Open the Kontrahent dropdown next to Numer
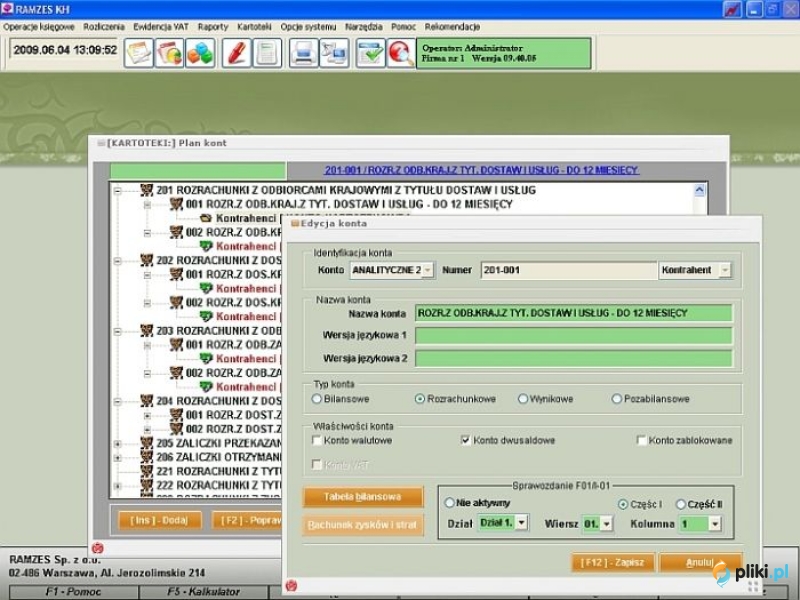 pos(725,270)
